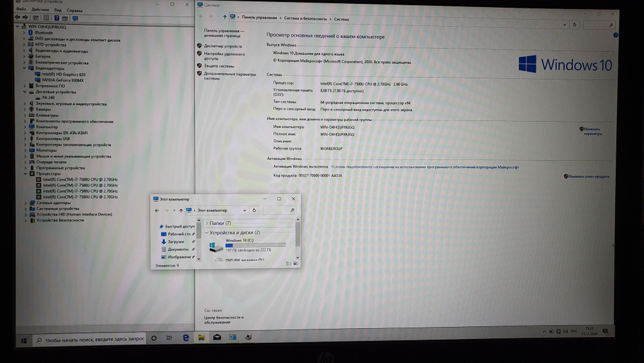Switch Explorer to details view button

(289, 264)
